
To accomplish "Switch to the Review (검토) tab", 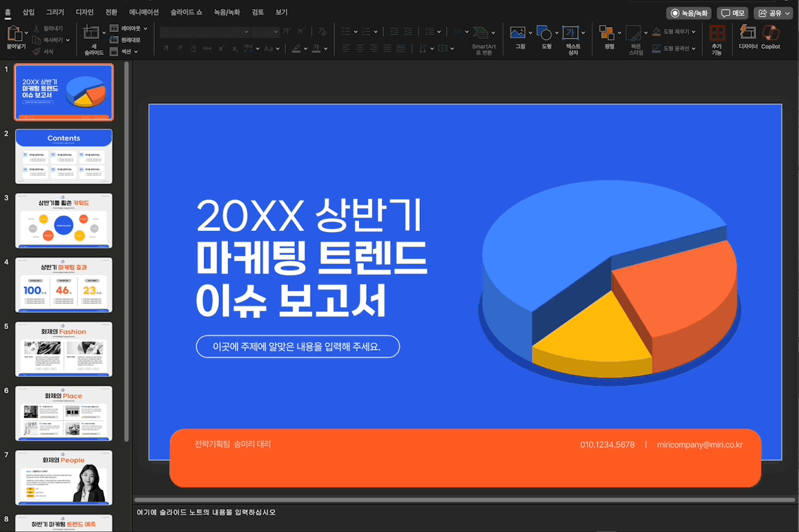I will tap(258, 12).
